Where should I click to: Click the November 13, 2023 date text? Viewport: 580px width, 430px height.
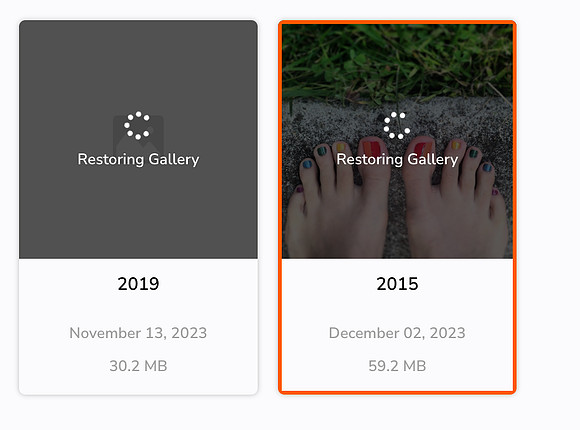click(x=138, y=333)
